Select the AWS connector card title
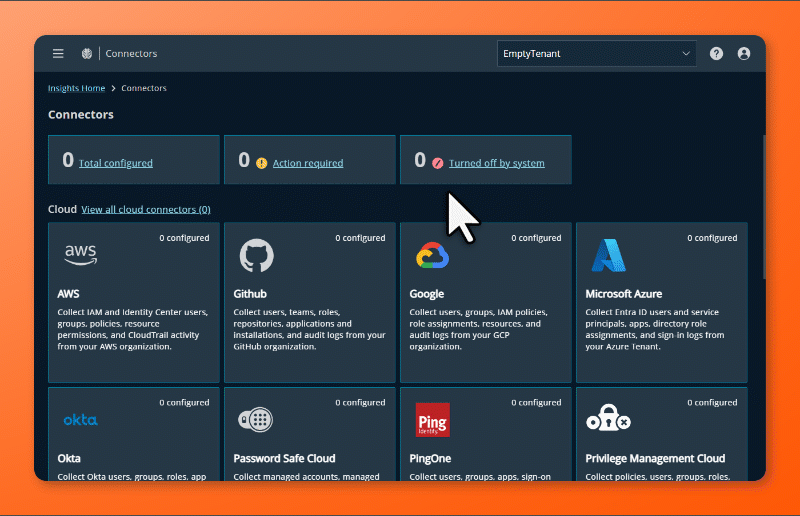 coord(68,294)
